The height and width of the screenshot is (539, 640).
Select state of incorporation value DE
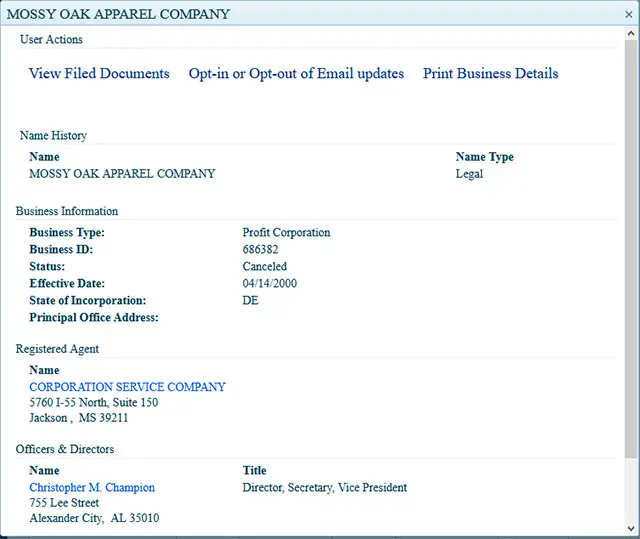pyautogui.click(x=250, y=300)
